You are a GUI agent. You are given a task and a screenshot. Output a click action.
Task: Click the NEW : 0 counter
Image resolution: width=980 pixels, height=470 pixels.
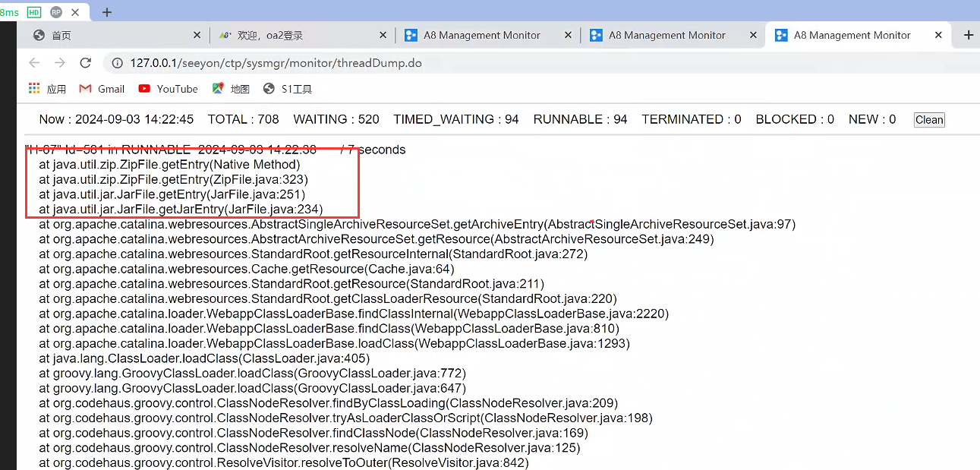tap(872, 119)
